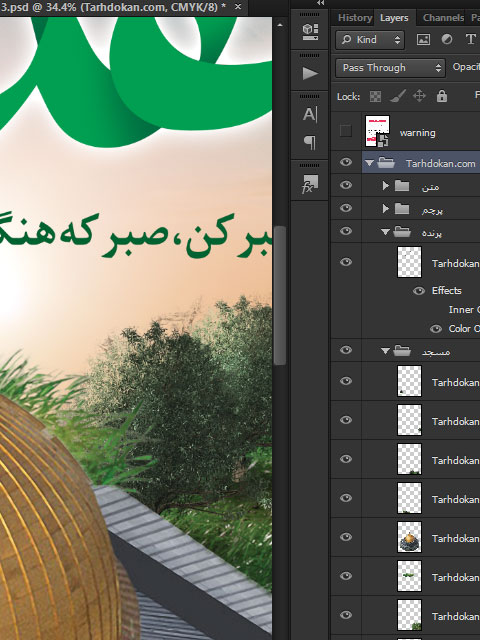Hide the golden dome thumbnail layer
The image size is (480, 640).
(346, 537)
